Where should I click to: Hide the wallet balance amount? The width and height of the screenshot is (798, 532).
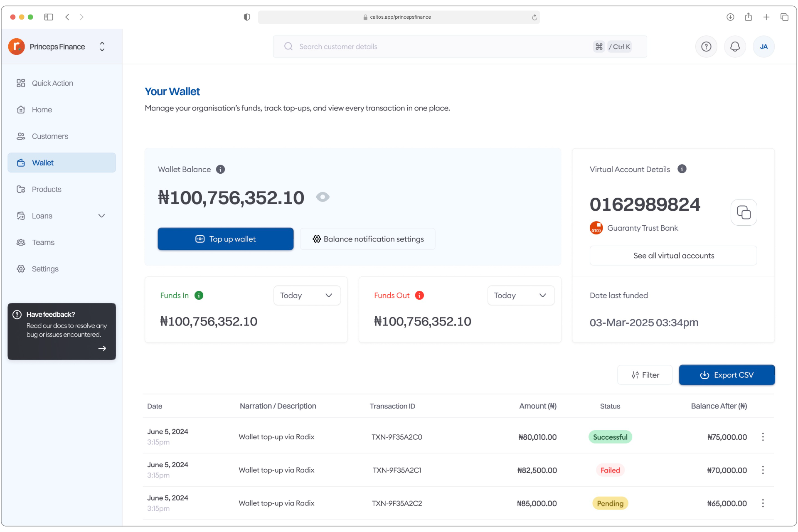point(323,197)
